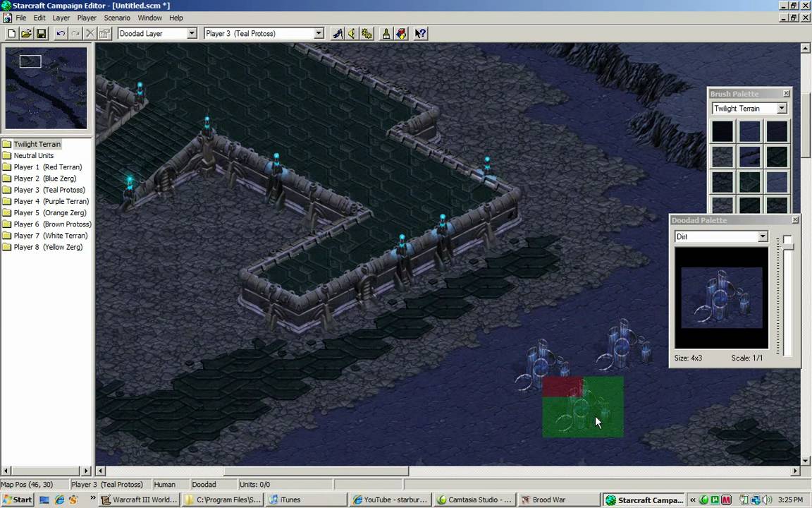Click the colored cubes toolbar icon
The width and height of the screenshot is (812, 508).
click(401, 34)
